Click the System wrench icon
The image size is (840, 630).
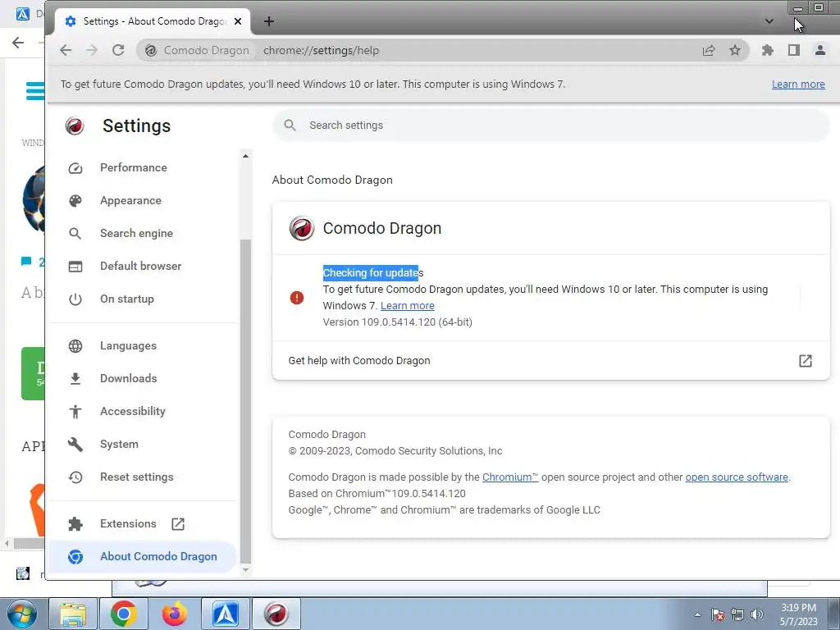coord(75,444)
